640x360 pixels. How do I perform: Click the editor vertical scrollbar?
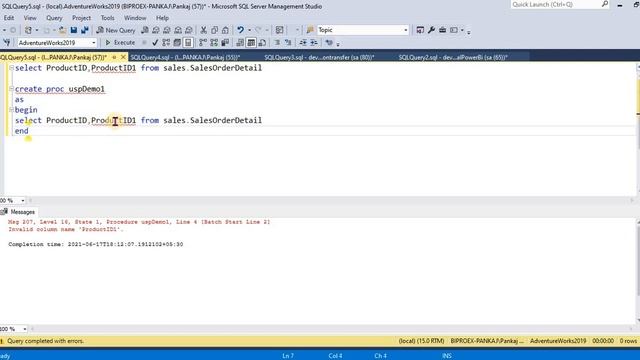(x=638, y=130)
